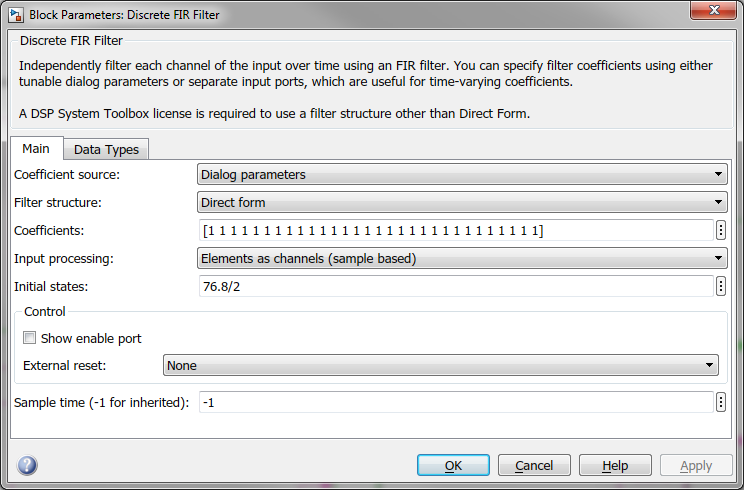
Task: Enable the Show enable port checkbox
Action: click(x=30, y=338)
